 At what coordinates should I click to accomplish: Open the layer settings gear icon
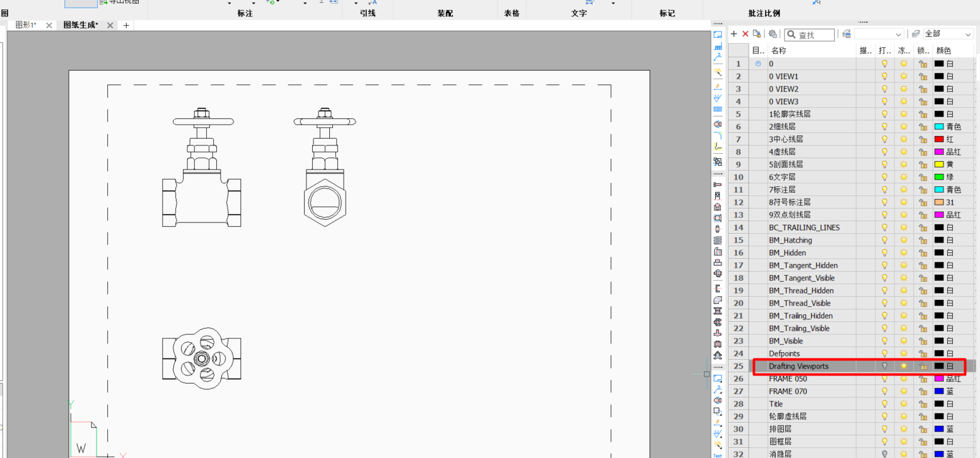click(773, 34)
